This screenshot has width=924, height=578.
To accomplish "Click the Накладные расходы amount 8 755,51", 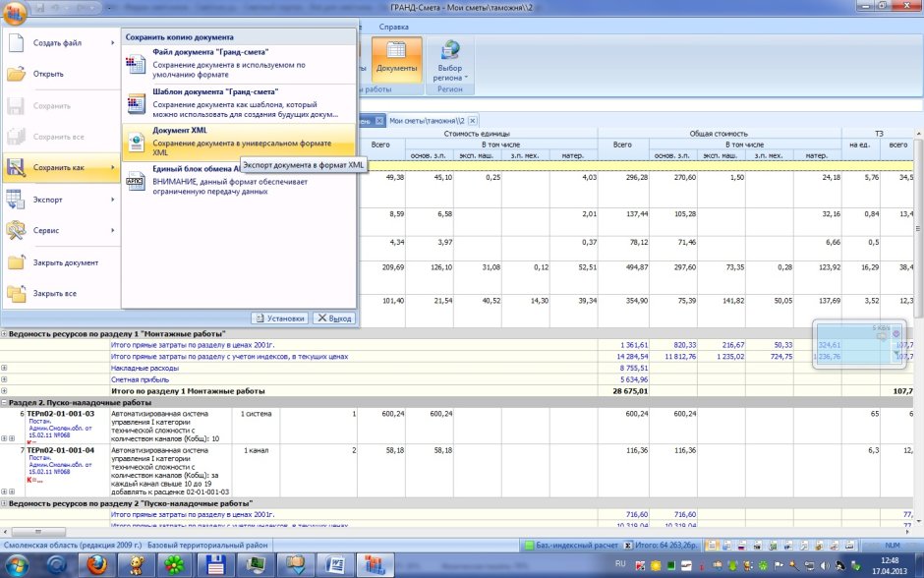I will click(633, 369).
